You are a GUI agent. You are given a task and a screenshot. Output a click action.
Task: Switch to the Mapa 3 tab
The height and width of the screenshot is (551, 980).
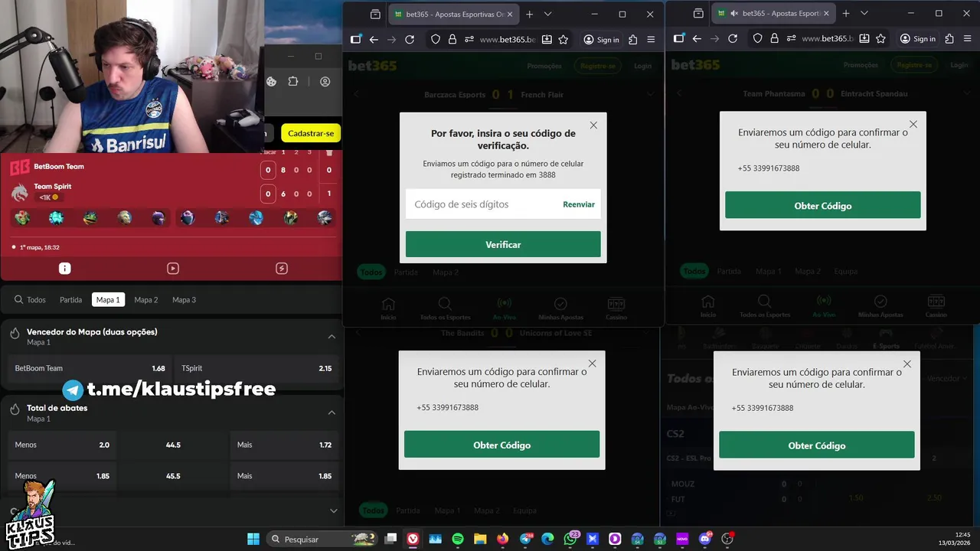coord(184,300)
